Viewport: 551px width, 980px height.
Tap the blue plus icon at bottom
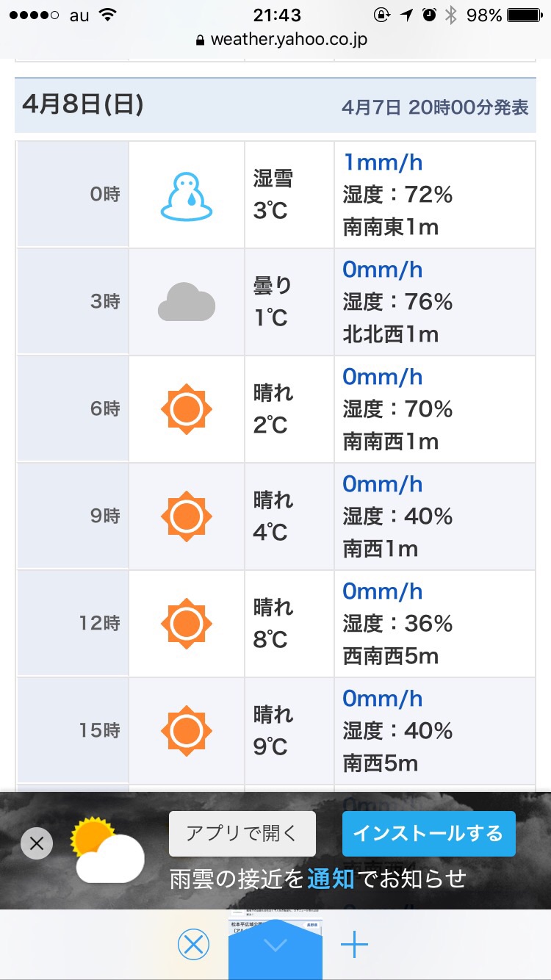click(354, 945)
